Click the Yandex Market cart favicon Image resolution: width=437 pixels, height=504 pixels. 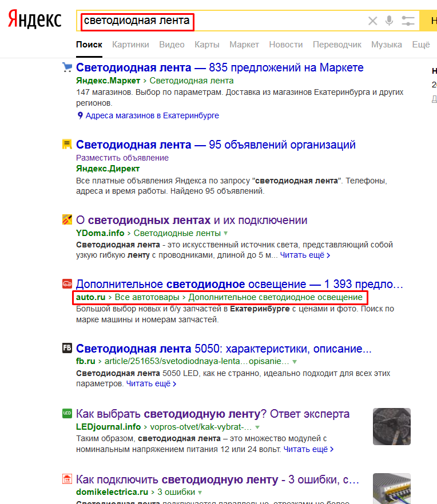(67, 67)
